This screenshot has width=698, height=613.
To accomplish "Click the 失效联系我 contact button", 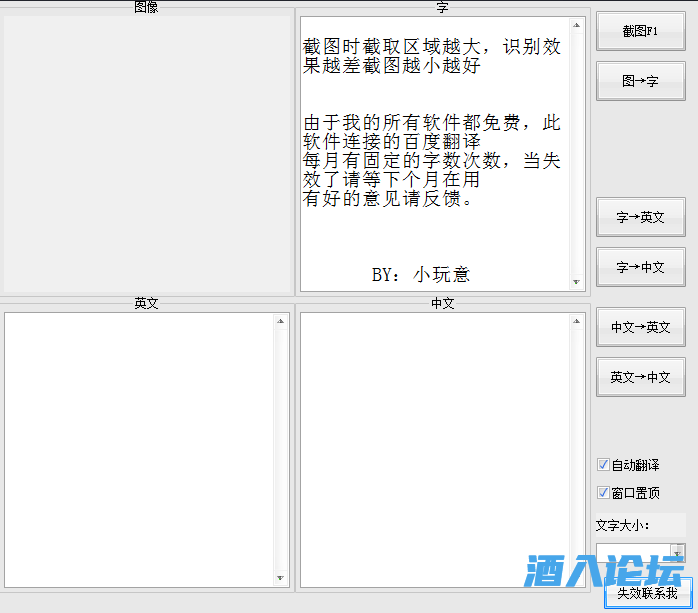I will pos(647,593).
